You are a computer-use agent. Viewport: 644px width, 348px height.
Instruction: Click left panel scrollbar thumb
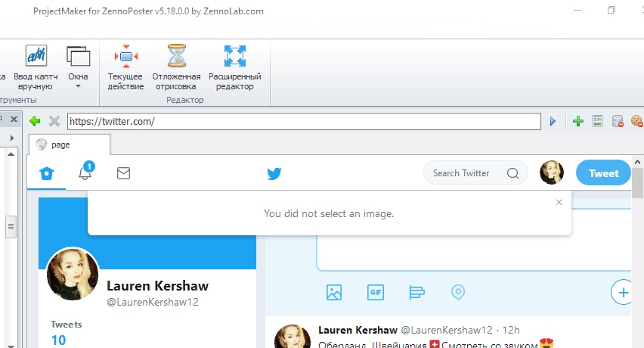(x=11, y=227)
